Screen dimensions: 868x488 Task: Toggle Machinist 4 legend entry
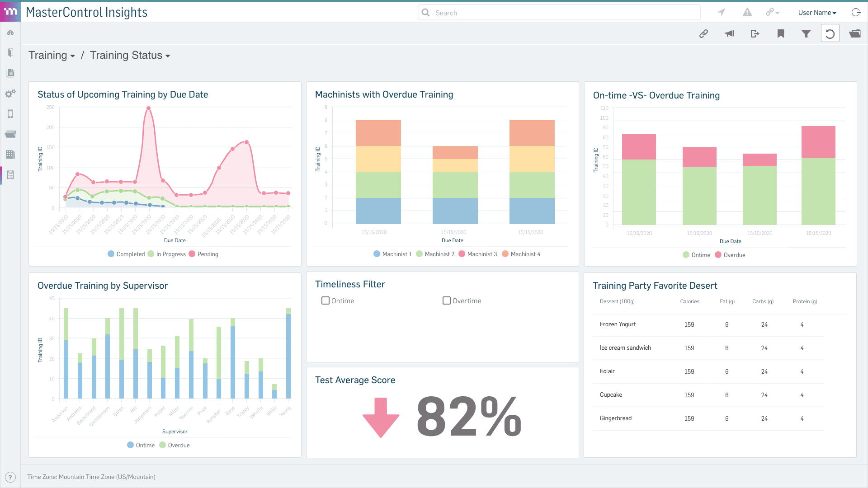(521, 254)
